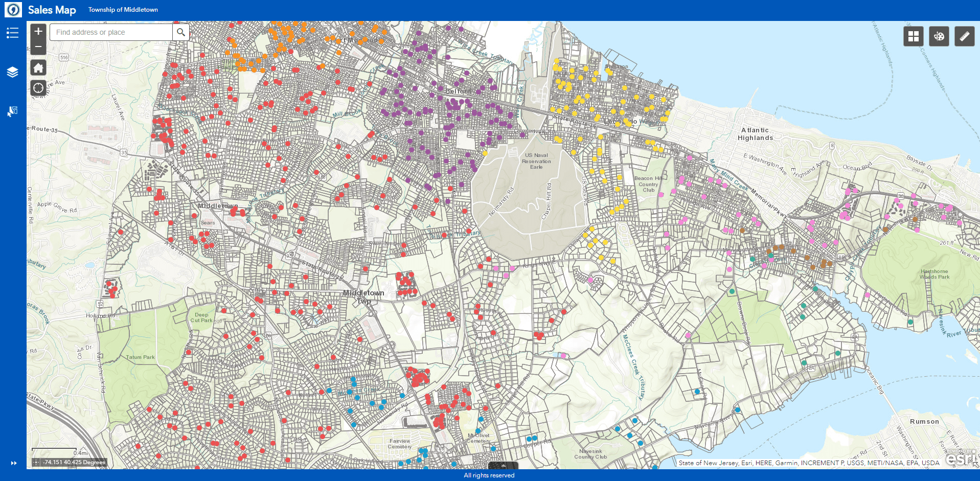This screenshot has width=980, height=481.
Task: Click the default extent home button
Action: [38, 67]
